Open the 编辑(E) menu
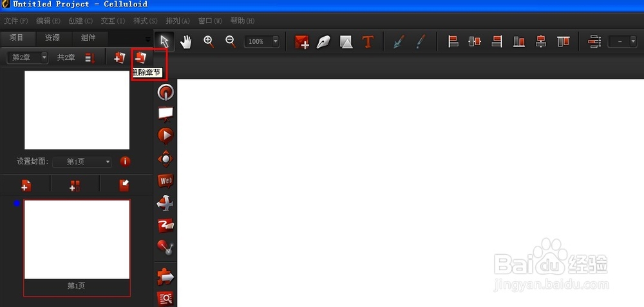 48,21
